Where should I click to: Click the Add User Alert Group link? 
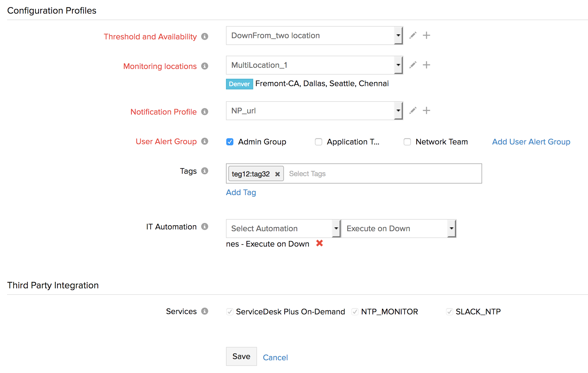pos(531,142)
